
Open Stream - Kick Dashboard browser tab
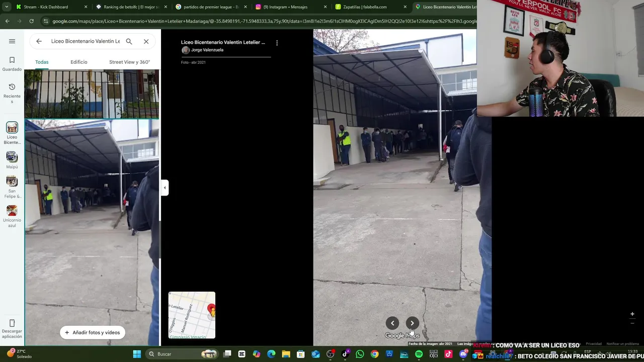[x=50, y=7]
